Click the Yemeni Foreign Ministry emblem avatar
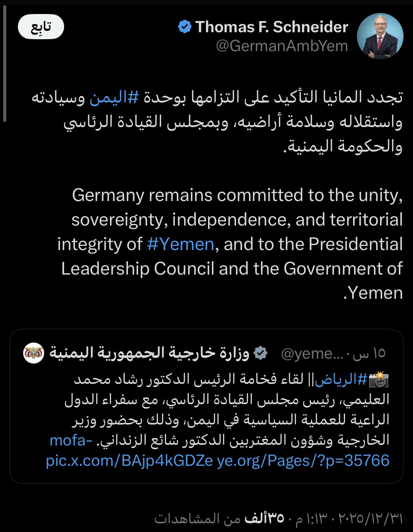Viewport: 413px width, 532px height. (34, 353)
